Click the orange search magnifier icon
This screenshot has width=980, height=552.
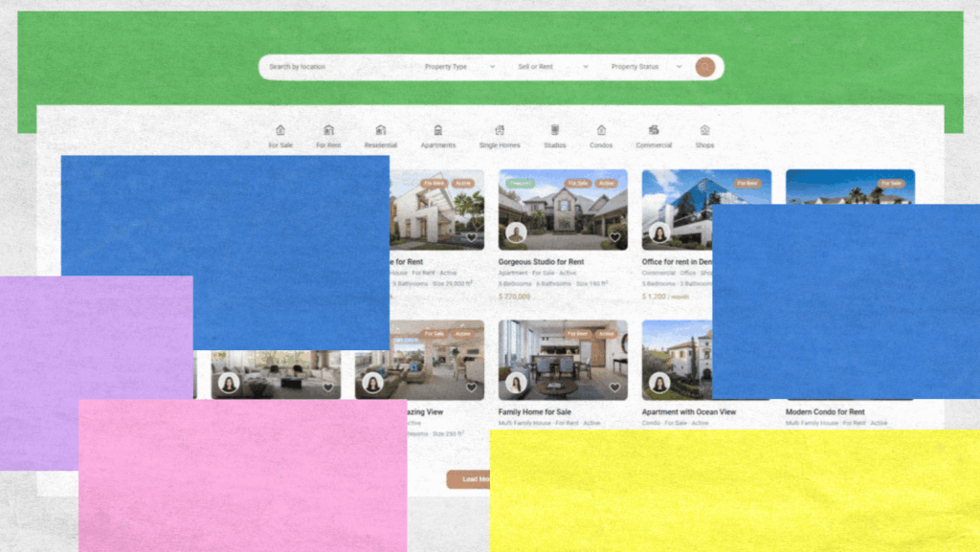(x=703, y=66)
